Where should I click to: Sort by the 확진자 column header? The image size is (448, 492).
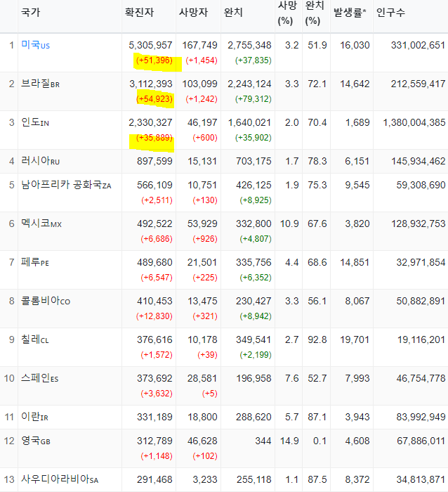pyautogui.click(x=139, y=12)
